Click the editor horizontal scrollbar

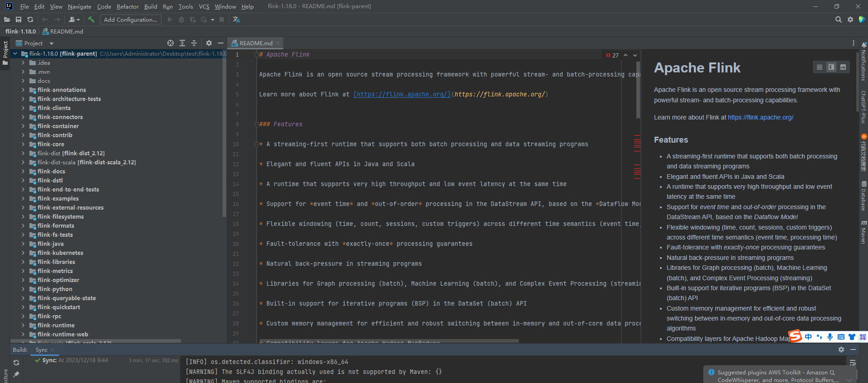click(x=389, y=341)
